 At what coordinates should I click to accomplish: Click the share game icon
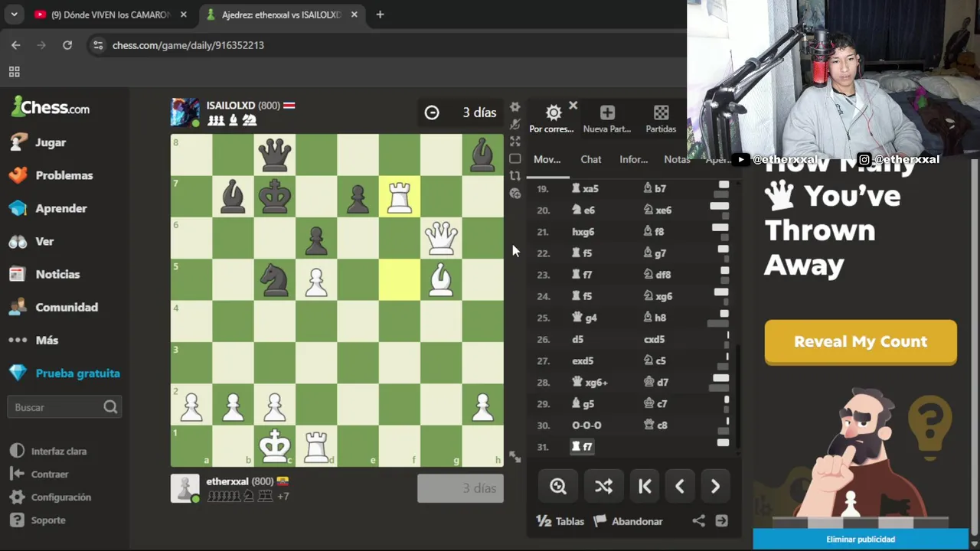698,521
